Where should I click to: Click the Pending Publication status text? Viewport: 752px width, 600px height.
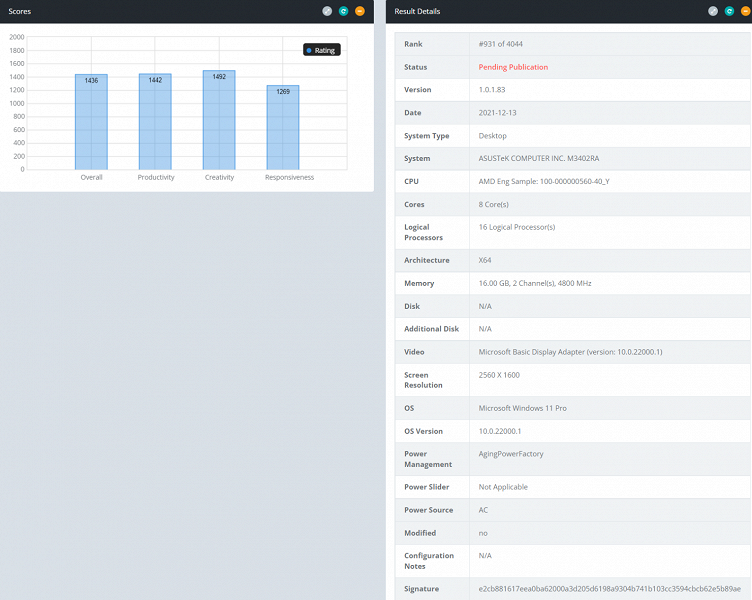(x=513, y=67)
